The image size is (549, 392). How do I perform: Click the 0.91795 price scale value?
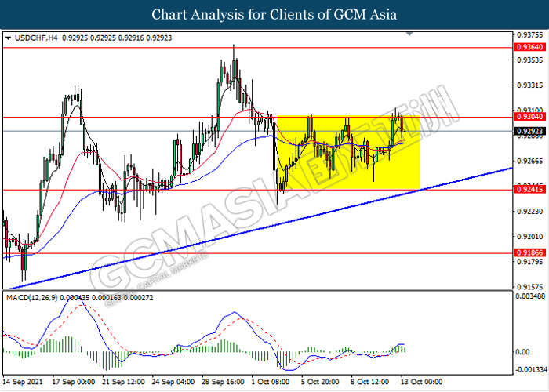[529, 262]
